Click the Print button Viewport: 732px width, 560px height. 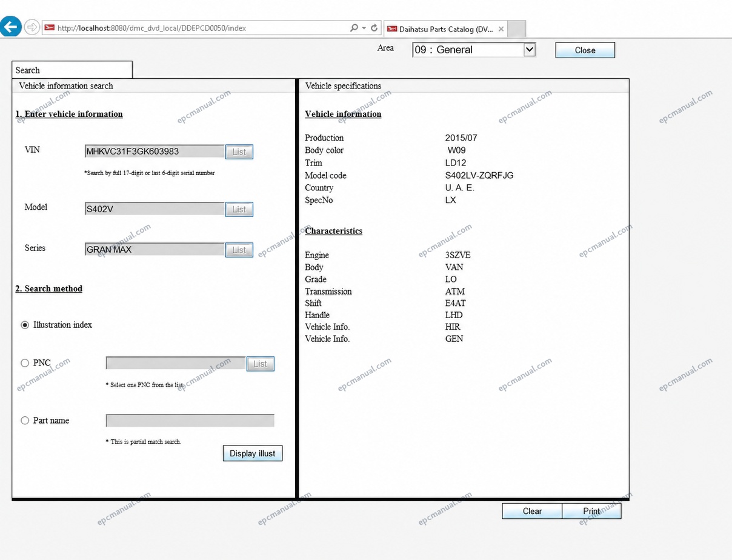(x=591, y=511)
